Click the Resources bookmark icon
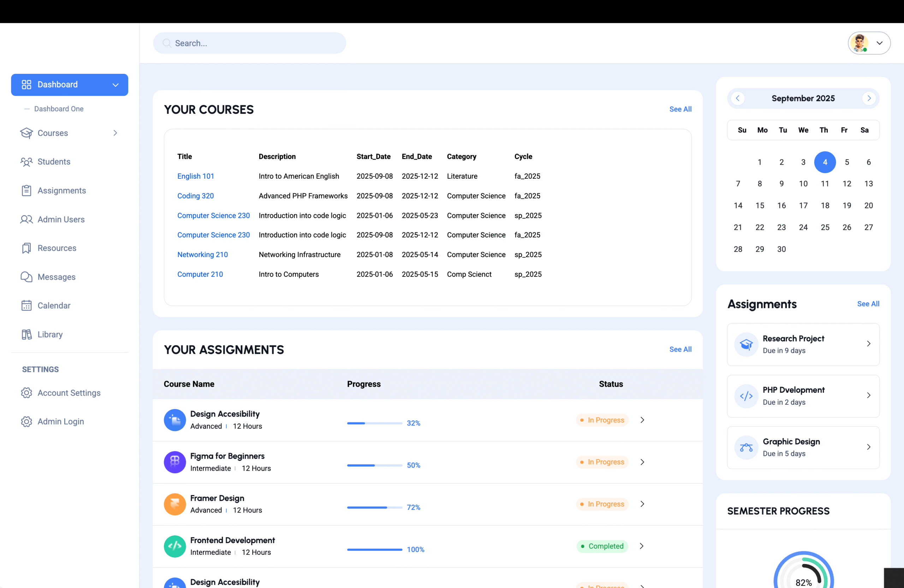Viewport: 904px width, 588px height. coord(26,248)
